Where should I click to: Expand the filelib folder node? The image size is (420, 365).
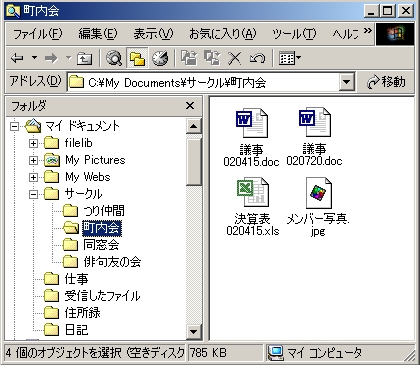click(x=33, y=143)
